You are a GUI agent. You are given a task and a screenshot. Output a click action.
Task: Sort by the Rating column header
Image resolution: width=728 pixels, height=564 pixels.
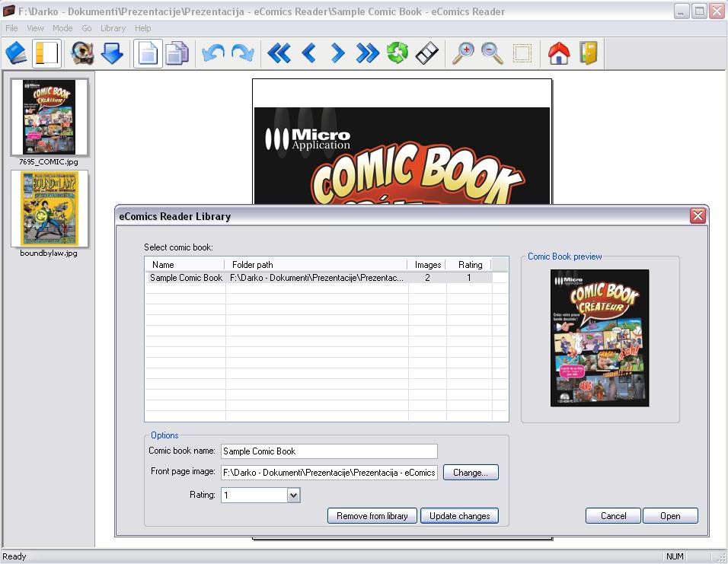click(469, 265)
